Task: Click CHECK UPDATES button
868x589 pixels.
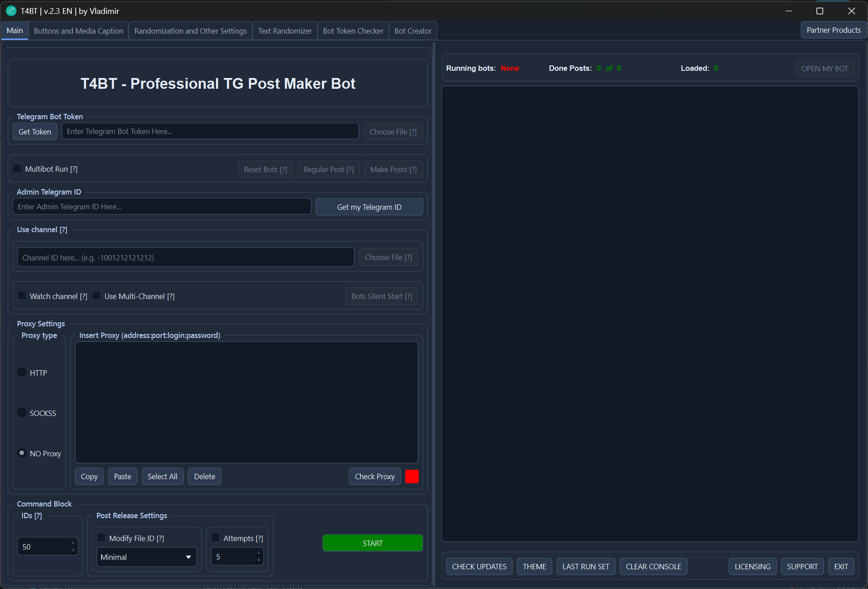Action: click(479, 567)
